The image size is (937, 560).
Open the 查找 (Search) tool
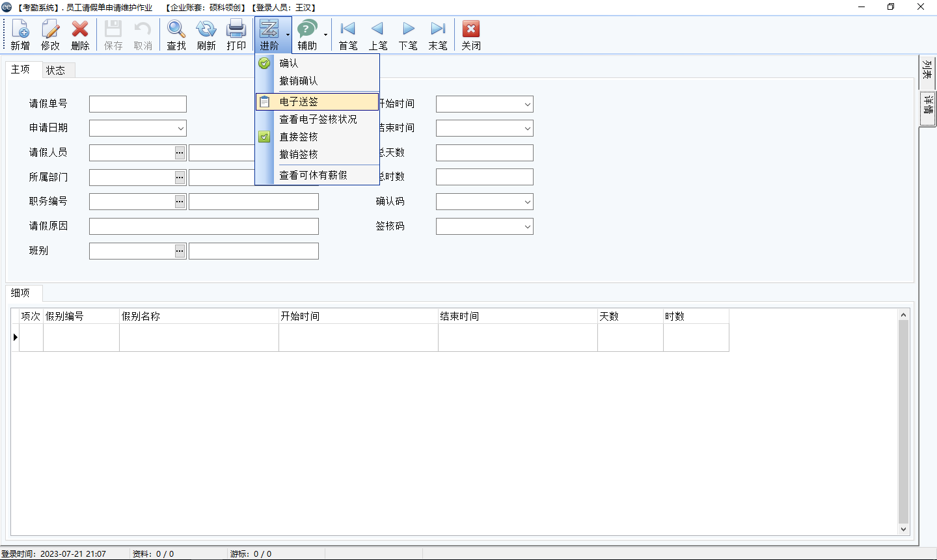pyautogui.click(x=176, y=35)
